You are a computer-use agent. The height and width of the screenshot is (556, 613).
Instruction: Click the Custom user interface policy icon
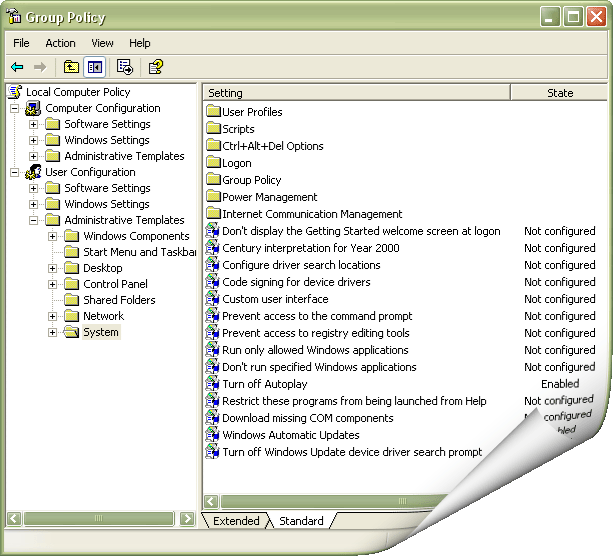[213, 298]
